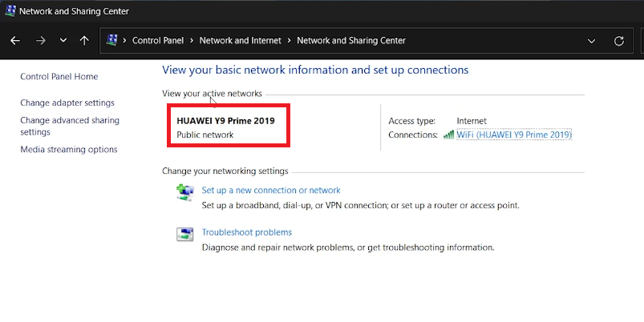Click the Troubleshoot problems icon

tap(184, 234)
